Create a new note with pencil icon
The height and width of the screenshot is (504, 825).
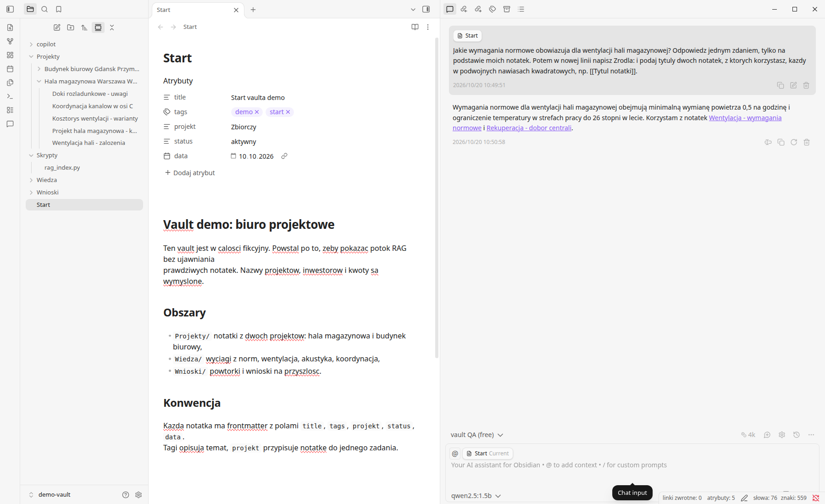point(57,28)
